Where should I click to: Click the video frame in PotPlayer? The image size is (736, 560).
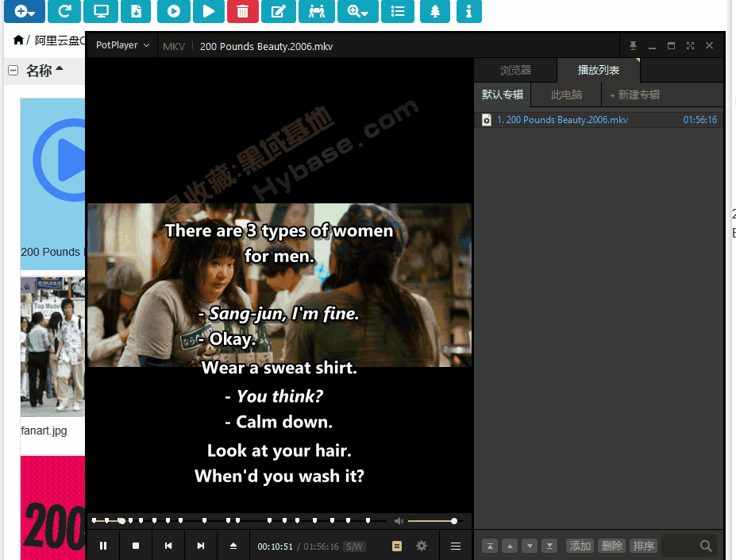279,284
